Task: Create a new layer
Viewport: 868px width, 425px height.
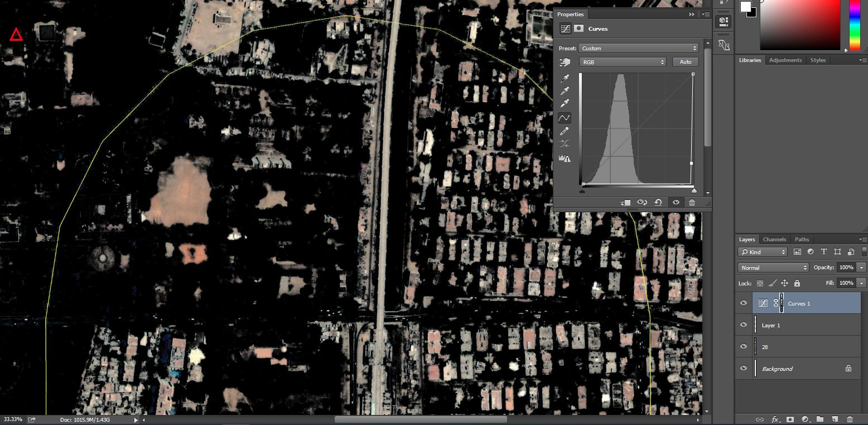Action: (x=835, y=419)
